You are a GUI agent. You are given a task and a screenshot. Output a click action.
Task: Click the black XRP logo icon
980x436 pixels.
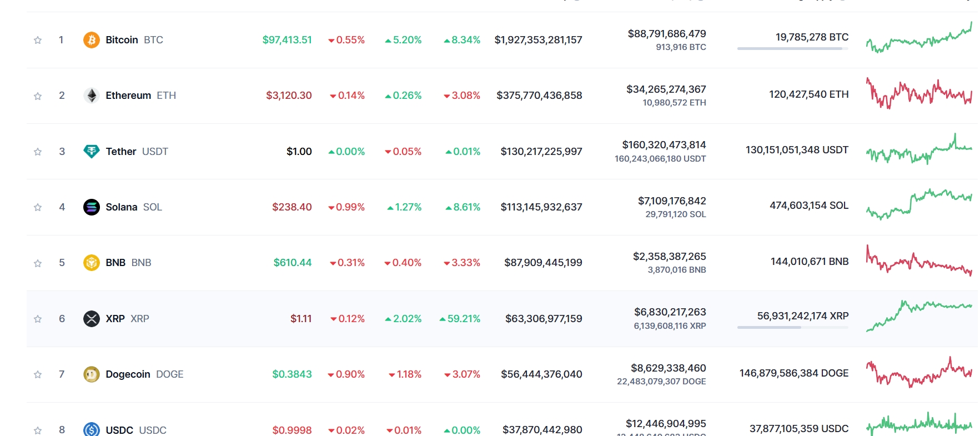(x=92, y=319)
